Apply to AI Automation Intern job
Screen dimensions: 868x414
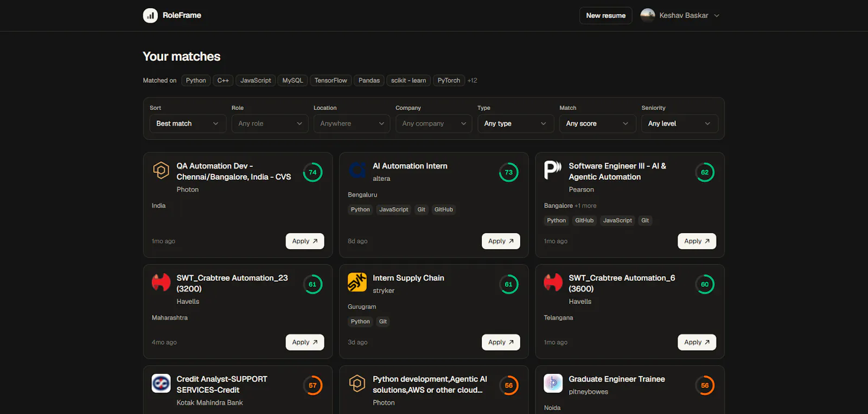click(501, 241)
